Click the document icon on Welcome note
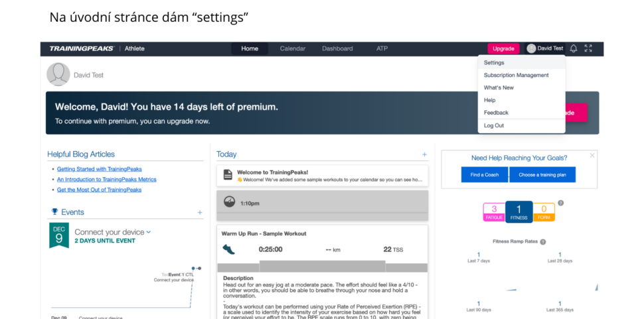Viewport: 644px width, 319px height. (228, 174)
